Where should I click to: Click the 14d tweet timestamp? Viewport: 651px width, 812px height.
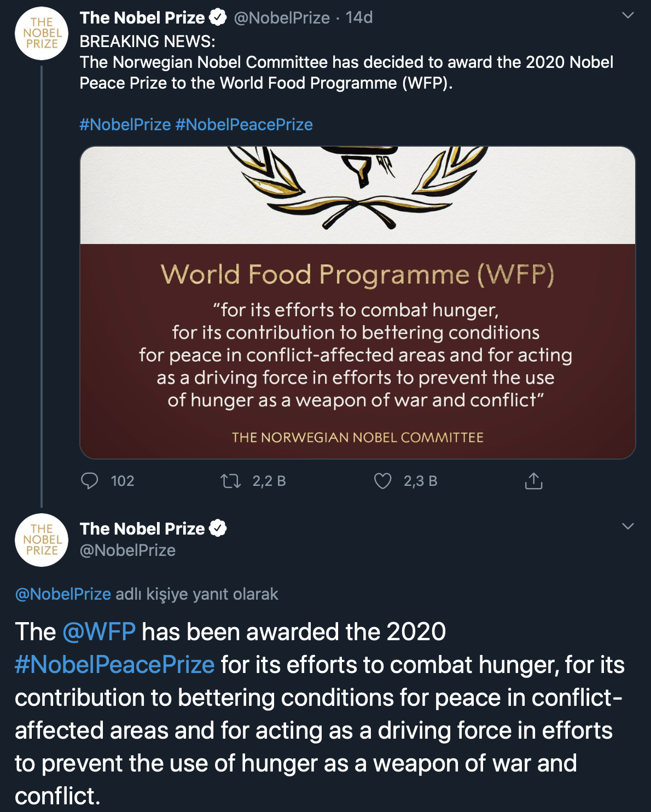pyautogui.click(x=359, y=18)
